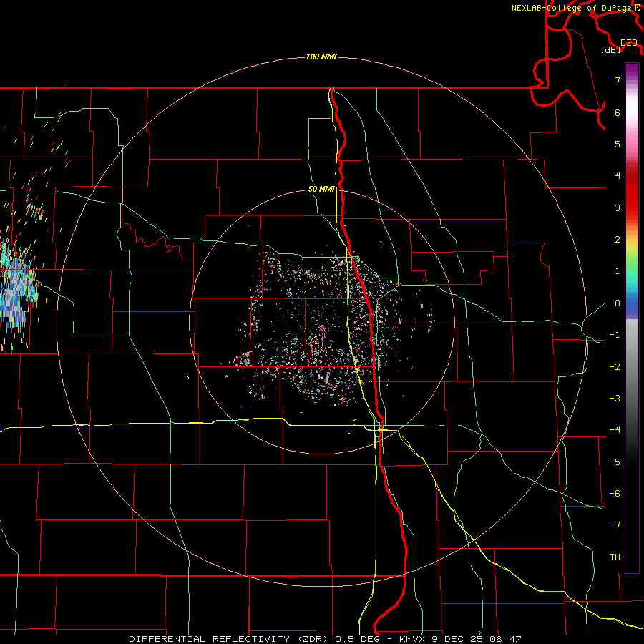Click the colorbar label -4
Image resolution: width=644 pixels, height=644 pixels.
point(615,430)
